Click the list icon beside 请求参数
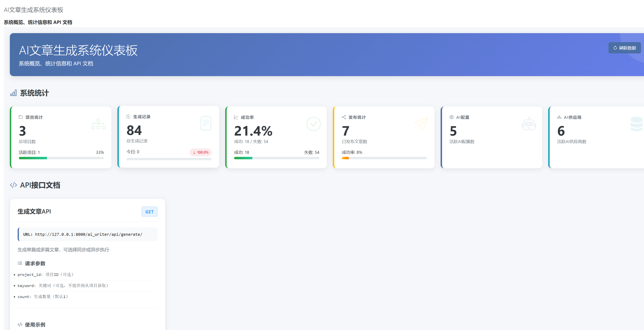The image size is (644, 330). (x=20, y=263)
